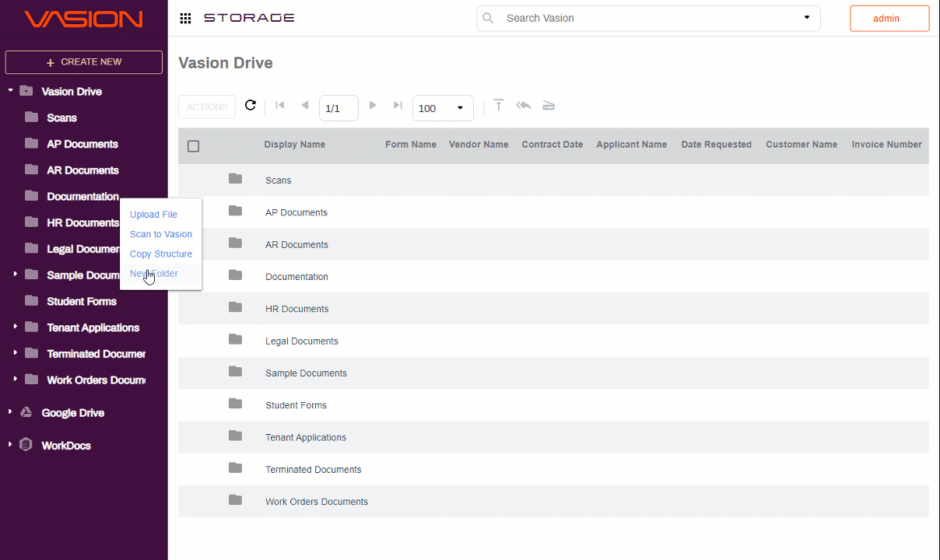
Task: Jump to the last page of results
Action: (x=398, y=105)
